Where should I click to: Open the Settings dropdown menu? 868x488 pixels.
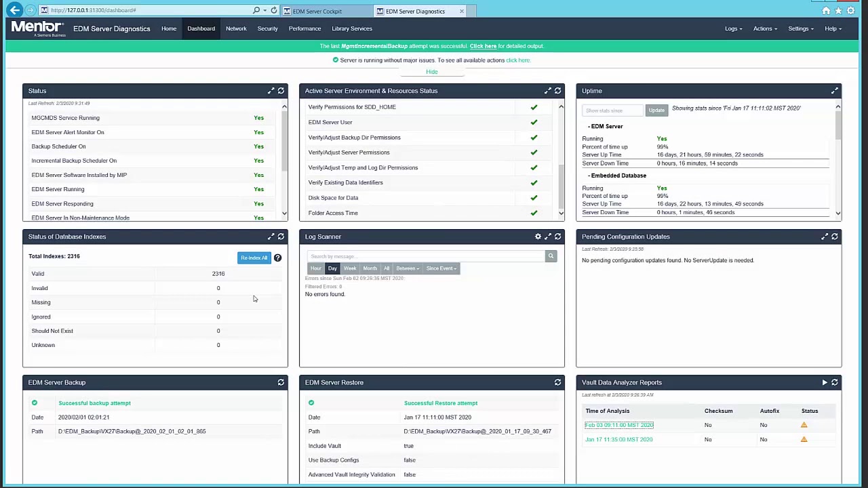[801, 28]
